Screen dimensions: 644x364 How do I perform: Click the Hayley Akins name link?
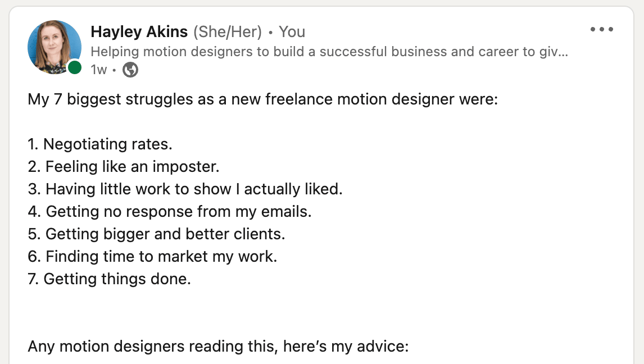(x=139, y=31)
